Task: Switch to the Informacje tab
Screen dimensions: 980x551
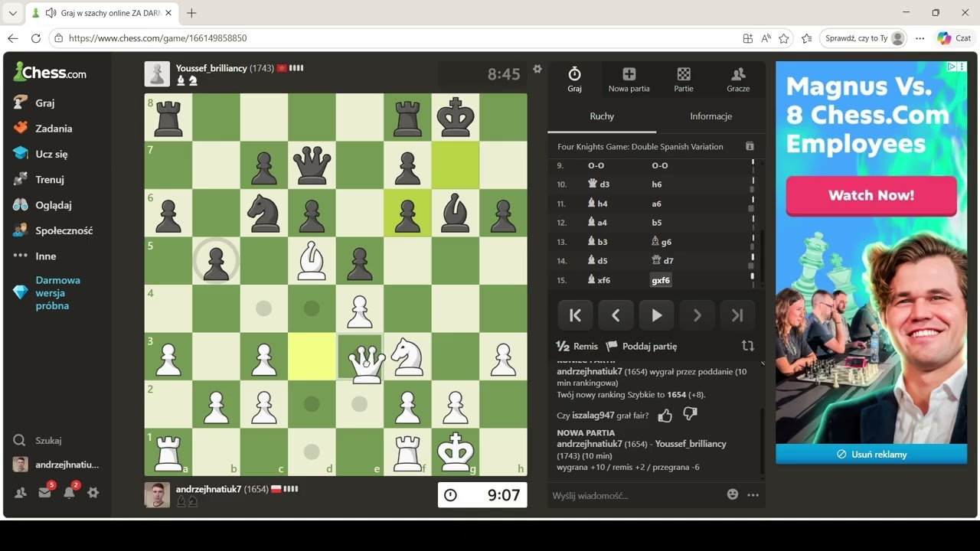Action: click(711, 116)
